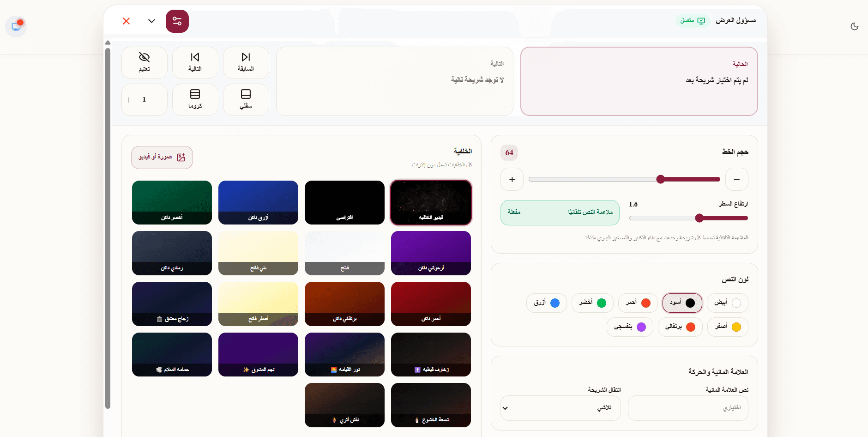This screenshot has height=437, width=868.
Task: Select the chroma (كروما) layout button
Action: pos(195,100)
